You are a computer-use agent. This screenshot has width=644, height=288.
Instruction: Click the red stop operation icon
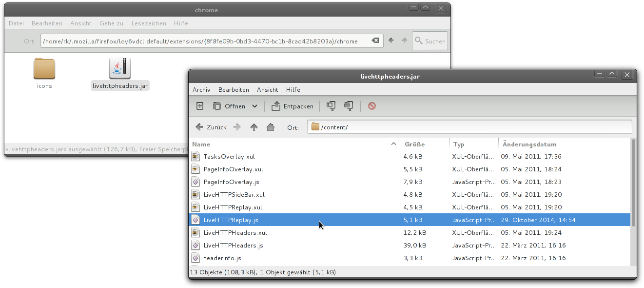372,106
